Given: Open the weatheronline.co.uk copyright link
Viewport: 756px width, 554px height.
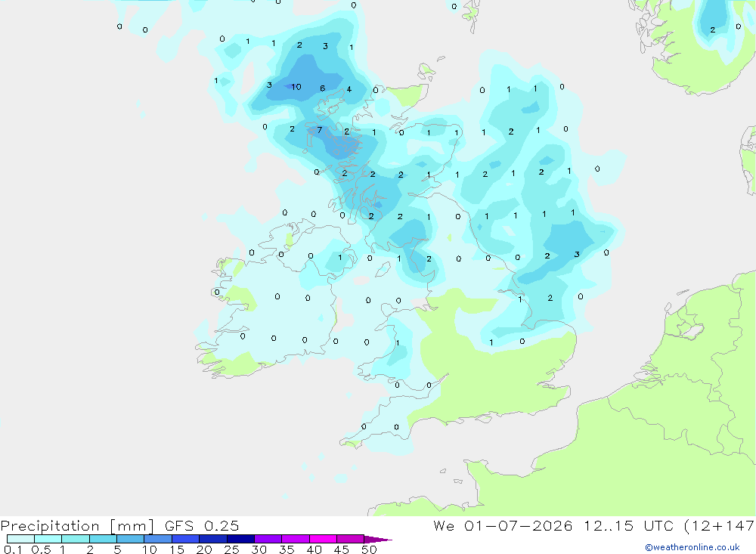Looking at the screenshot, I should [x=692, y=546].
